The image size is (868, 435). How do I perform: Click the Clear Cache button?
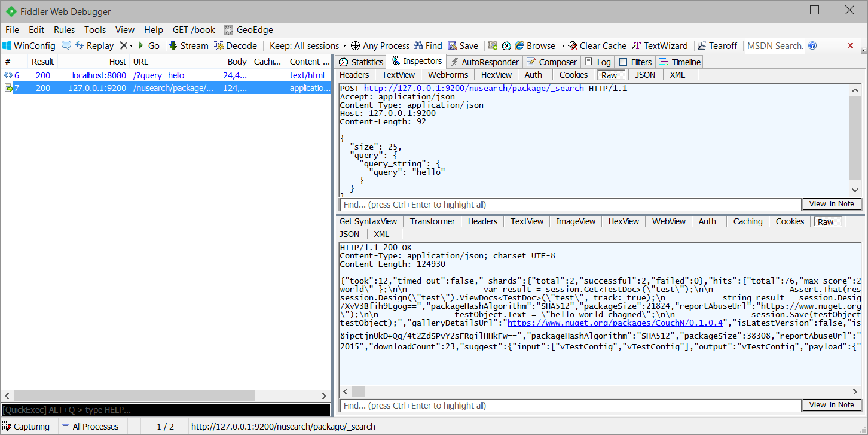click(x=597, y=45)
